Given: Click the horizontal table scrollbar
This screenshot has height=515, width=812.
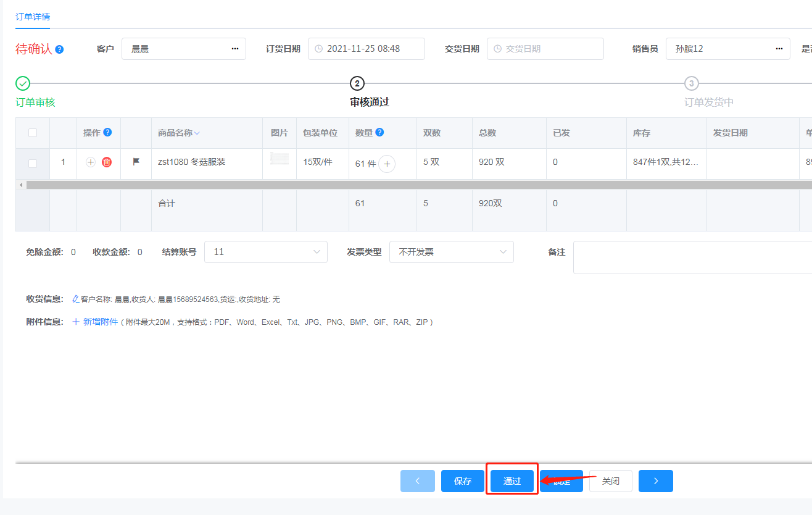Looking at the screenshot, I should point(370,185).
